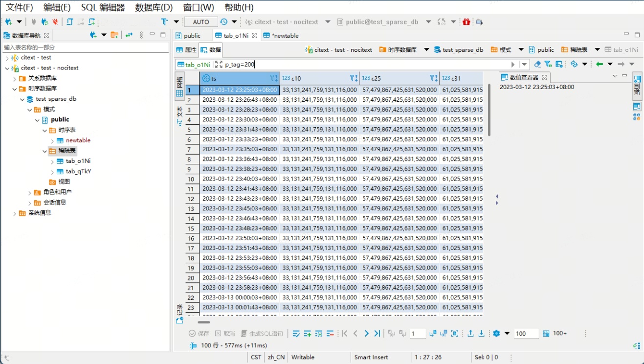Click the link-with-editor arrows icon in navigator
The height and width of the screenshot is (364, 644).
[129, 35]
